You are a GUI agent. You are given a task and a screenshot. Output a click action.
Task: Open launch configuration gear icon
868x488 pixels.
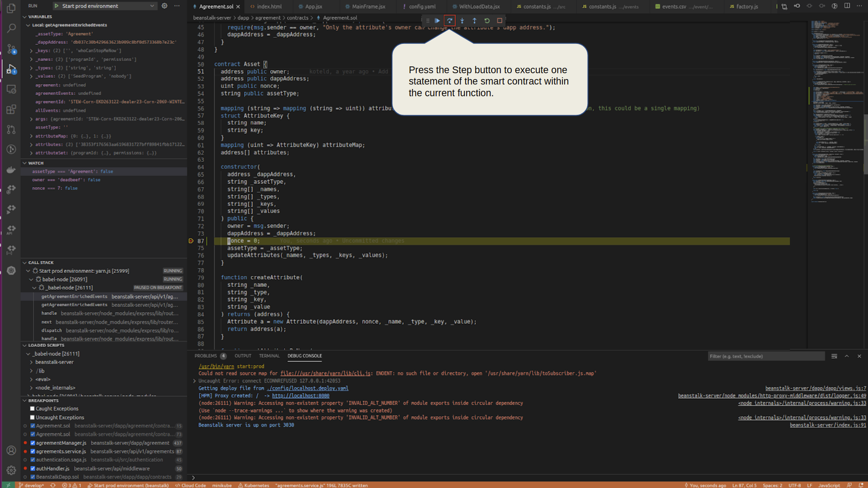pos(165,6)
